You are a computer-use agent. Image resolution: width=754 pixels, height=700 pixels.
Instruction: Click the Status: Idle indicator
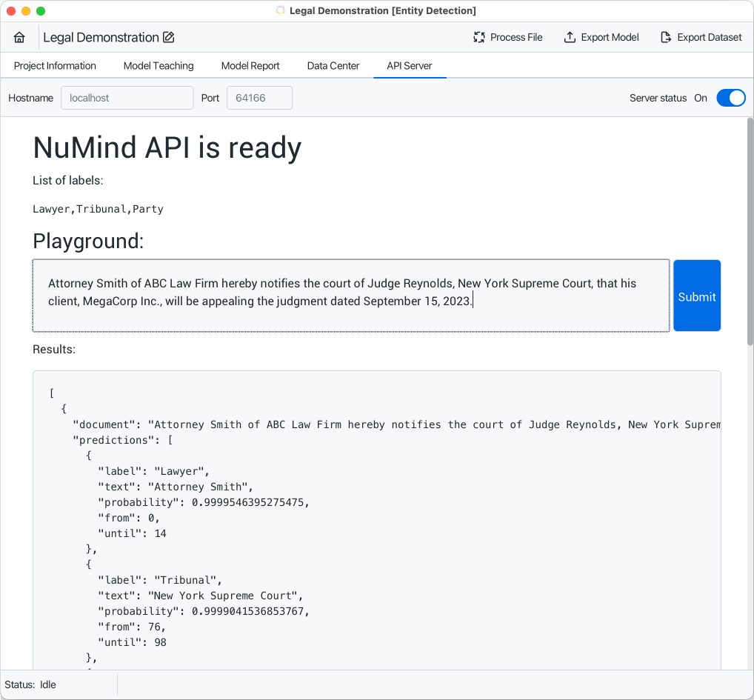[x=30, y=684]
